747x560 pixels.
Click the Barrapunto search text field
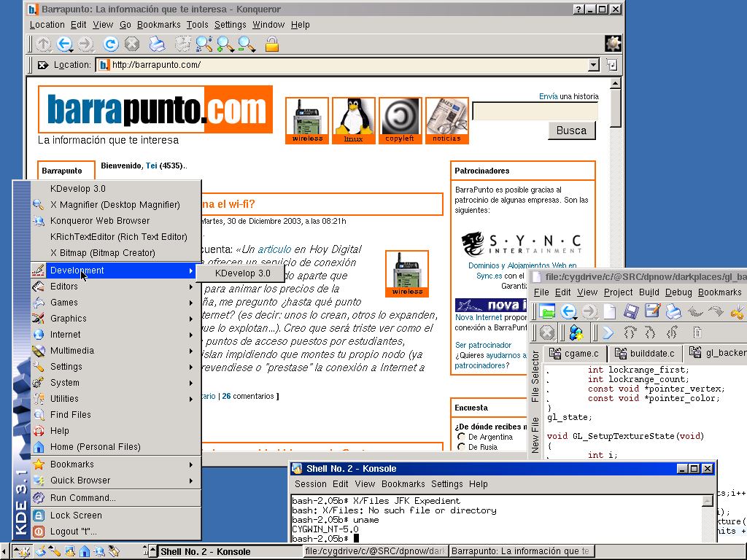535,112
